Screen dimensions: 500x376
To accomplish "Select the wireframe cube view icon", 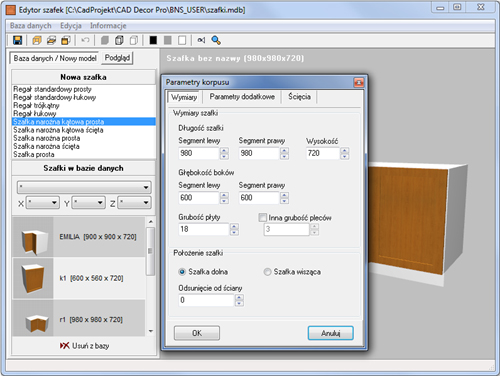I will coord(119,40).
